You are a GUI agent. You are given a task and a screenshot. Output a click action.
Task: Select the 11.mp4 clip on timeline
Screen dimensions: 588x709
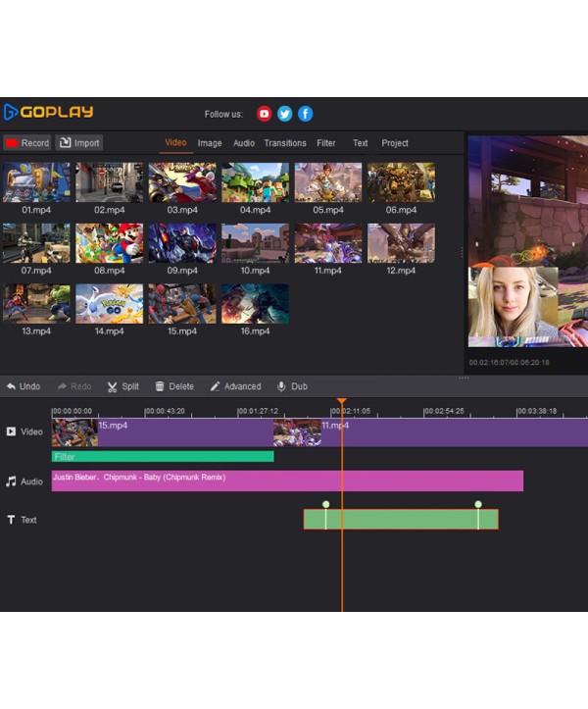coord(431,432)
